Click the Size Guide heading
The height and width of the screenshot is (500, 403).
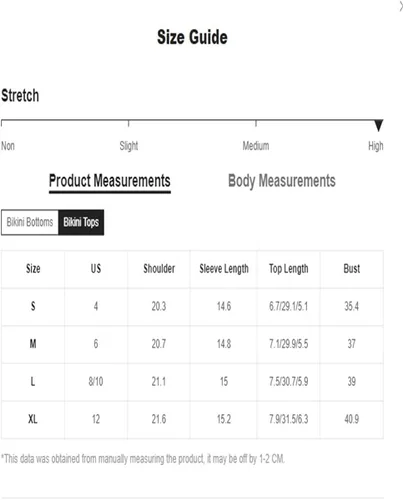click(192, 37)
